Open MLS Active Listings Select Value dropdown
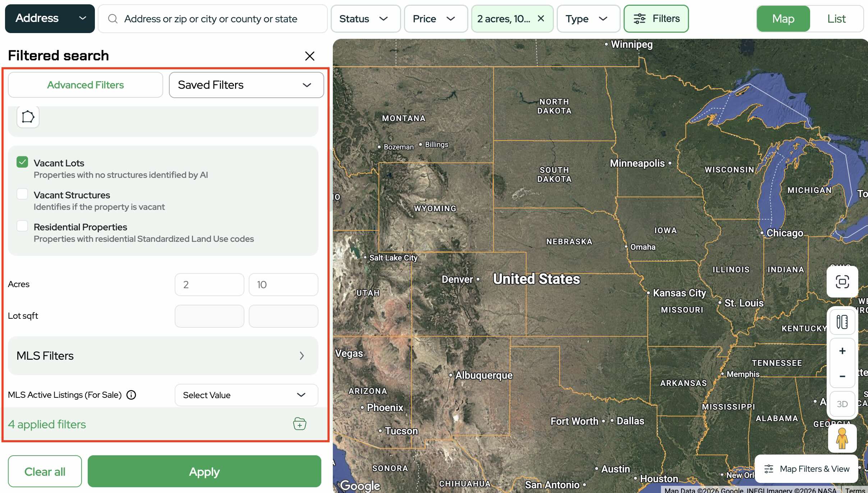This screenshot has height=493, width=868. [246, 395]
